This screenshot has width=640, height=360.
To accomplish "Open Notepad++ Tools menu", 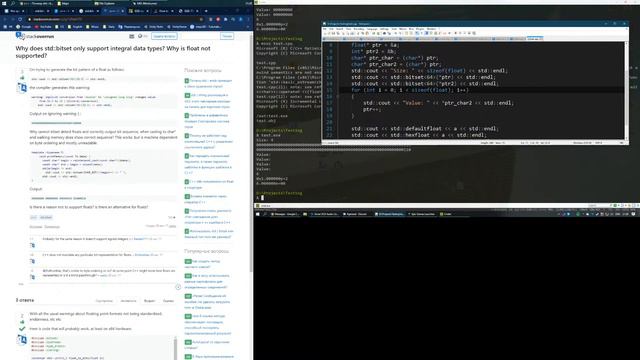I will 394,29.
